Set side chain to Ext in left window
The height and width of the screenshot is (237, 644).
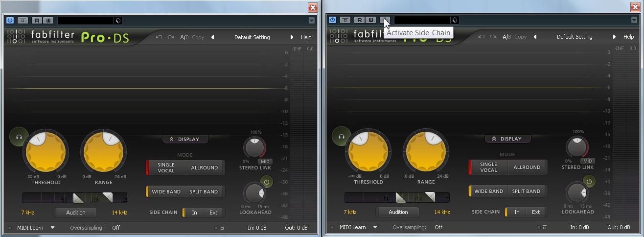pos(213,213)
